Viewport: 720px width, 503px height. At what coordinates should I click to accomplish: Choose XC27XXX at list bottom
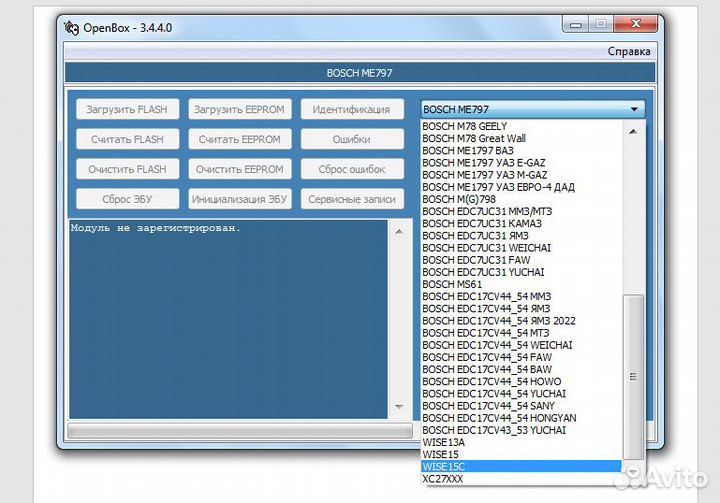[x=521, y=479]
